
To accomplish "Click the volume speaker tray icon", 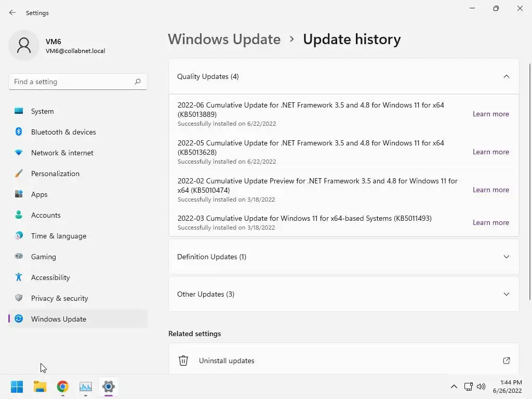I will [x=481, y=387].
